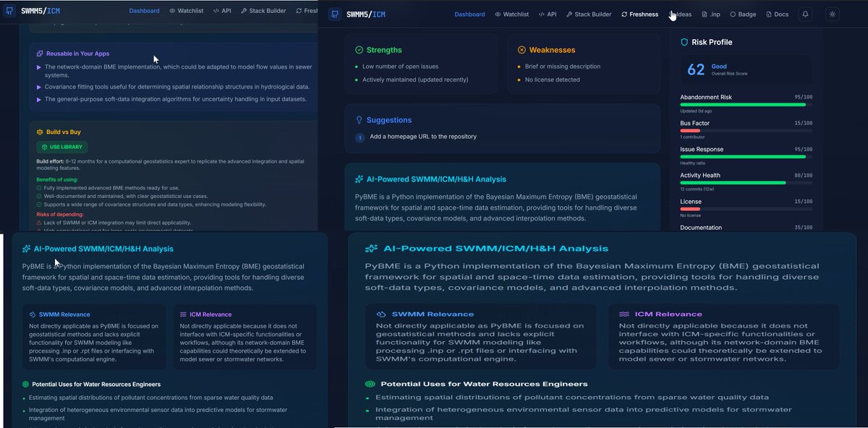This screenshot has width=868, height=428.
Task: Click ICM Relevance icon in wide-text analysis panel
Action: pos(624,314)
